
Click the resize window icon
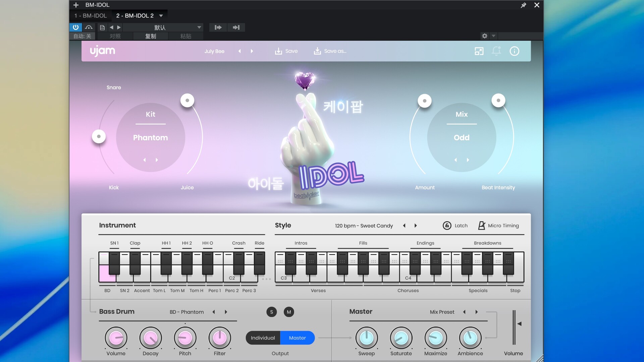pos(479,51)
